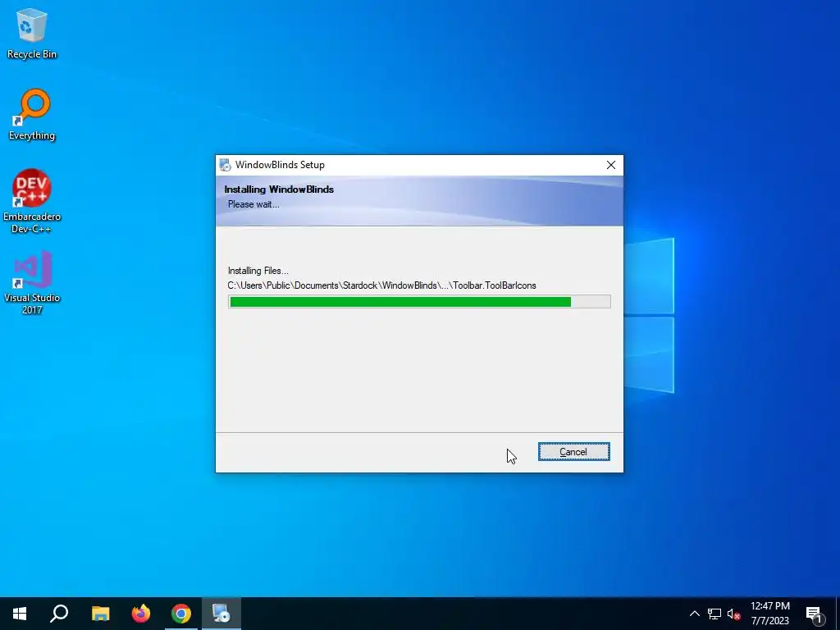Click the 'Please wait...' text
Image resolution: width=840 pixels, height=630 pixels.
[253, 204]
